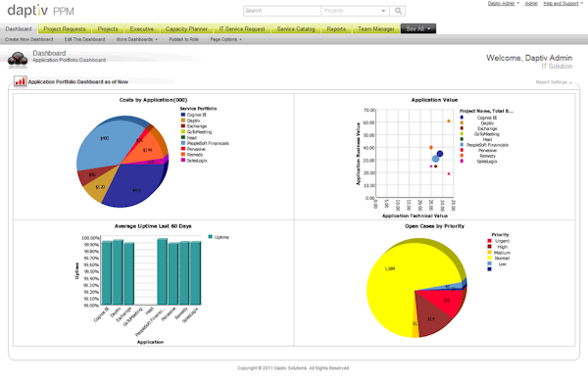Switch to the Dashboard tab
The height and width of the screenshot is (384, 588).
click(x=19, y=28)
